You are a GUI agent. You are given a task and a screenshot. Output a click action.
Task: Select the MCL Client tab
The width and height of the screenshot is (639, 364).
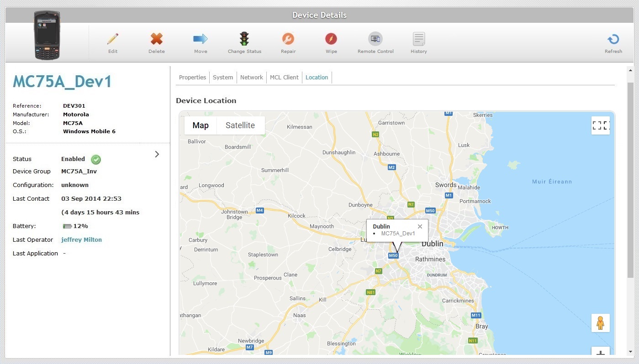(284, 78)
